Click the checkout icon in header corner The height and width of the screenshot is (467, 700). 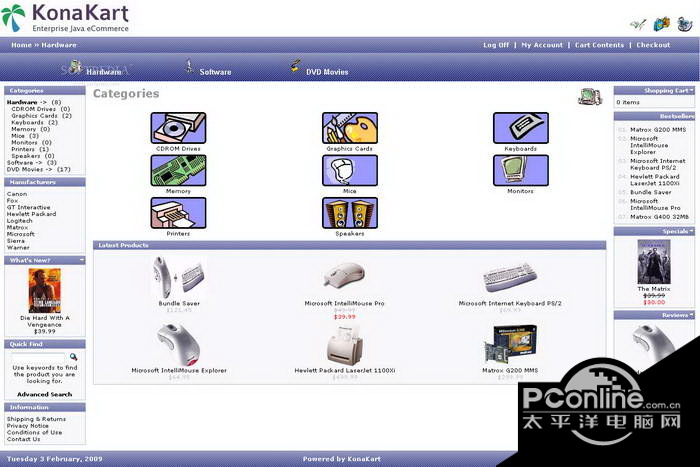[685, 24]
